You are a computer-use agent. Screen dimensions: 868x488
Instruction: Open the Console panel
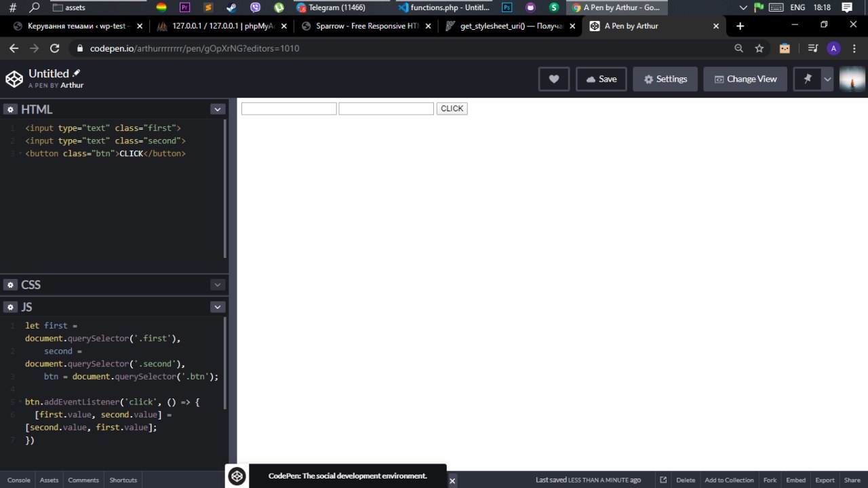pos(18,480)
